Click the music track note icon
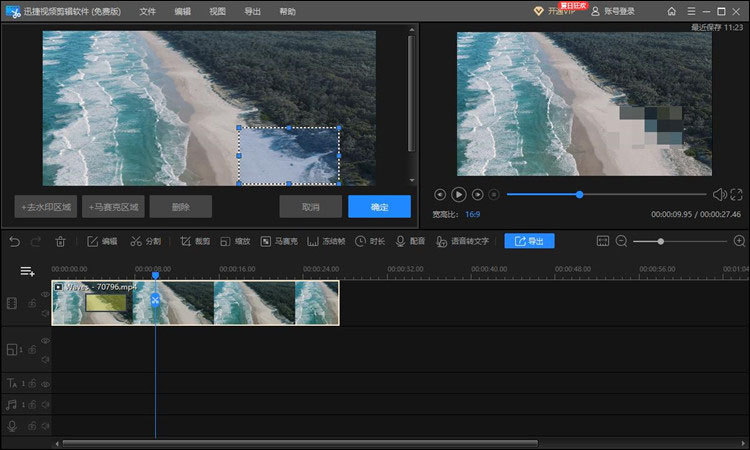 pyautogui.click(x=11, y=405)
